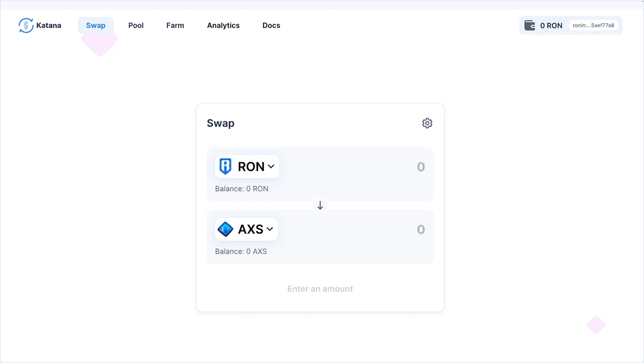Open the Docs link
Viewport: 644px width, 363px height.
pos(271,25)
